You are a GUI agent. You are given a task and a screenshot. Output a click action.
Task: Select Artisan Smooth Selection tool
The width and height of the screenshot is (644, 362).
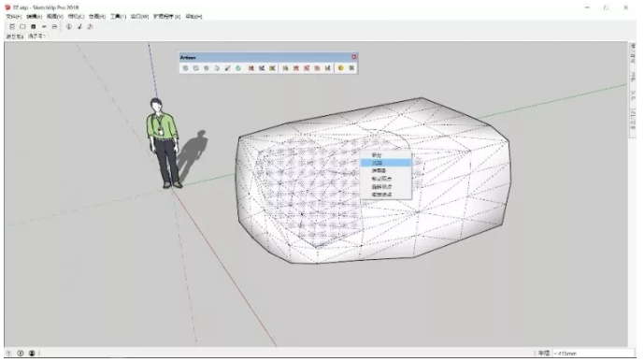click(207, 68)
